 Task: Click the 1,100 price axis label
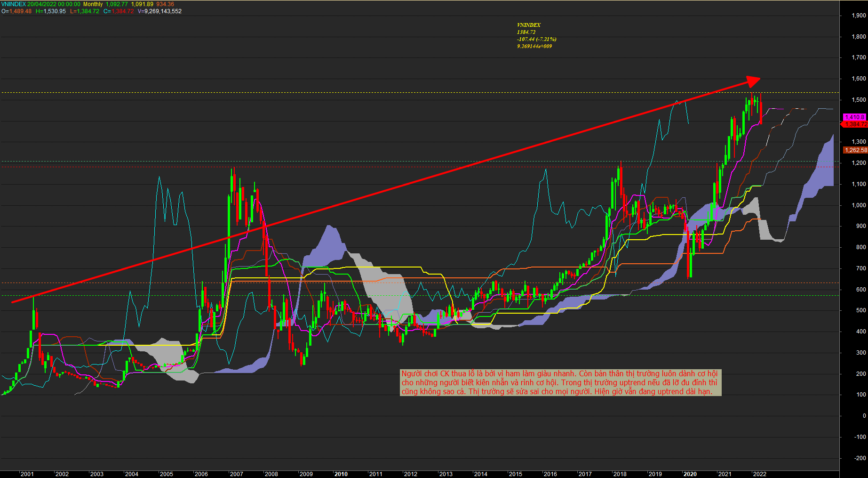click(859, 184)
